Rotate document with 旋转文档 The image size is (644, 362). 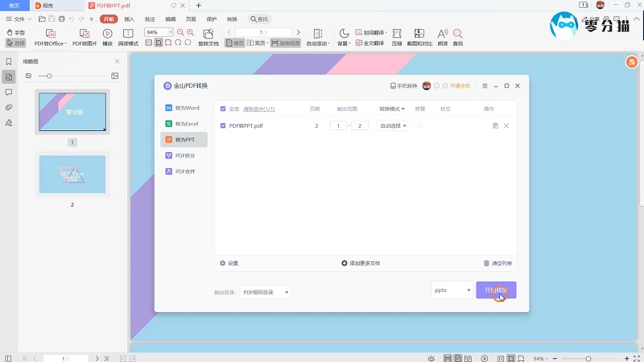(x=208, y=37)
